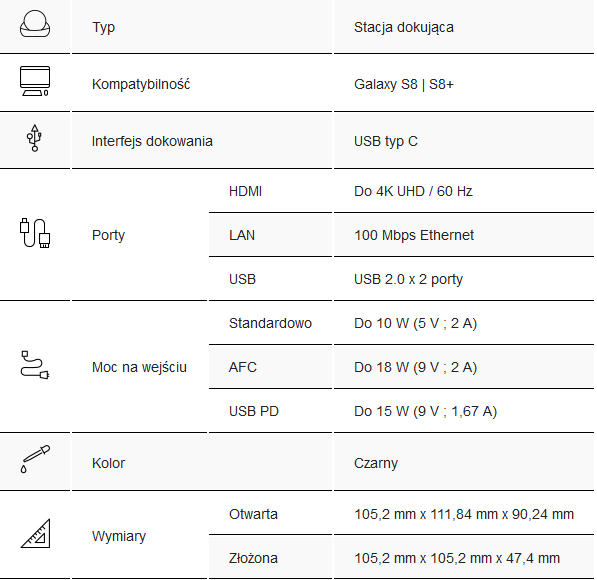Click the USB typ C value text
The width and height of the screenshot is (597, 580).
point(386,141)
